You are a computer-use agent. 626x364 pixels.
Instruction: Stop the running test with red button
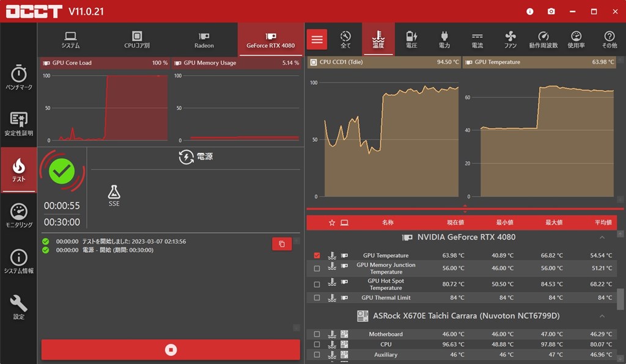[x=171, y=349]
